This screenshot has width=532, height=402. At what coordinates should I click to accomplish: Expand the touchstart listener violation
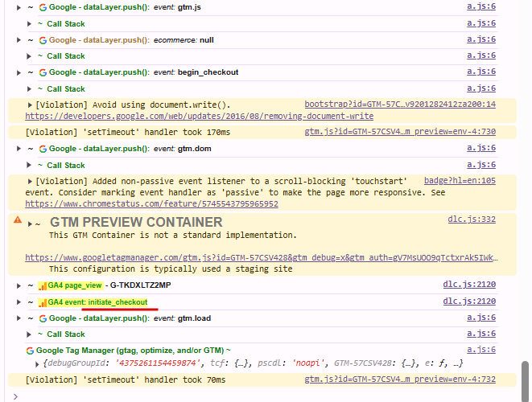[30, 182]
